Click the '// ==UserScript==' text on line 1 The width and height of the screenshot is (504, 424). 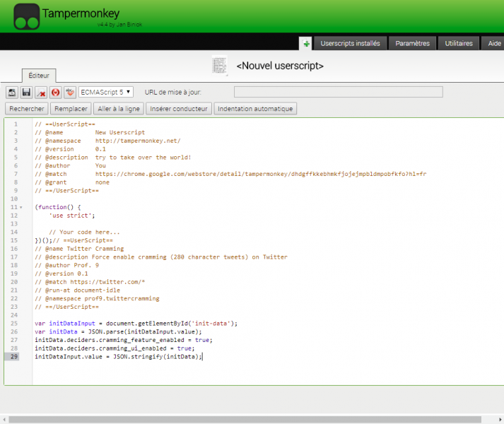point(65,124)
